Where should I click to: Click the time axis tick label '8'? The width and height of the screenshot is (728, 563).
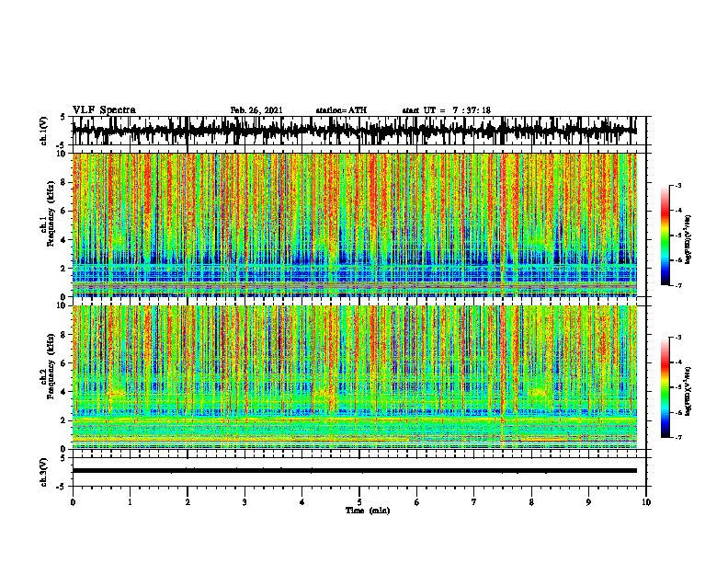(531, 502)
